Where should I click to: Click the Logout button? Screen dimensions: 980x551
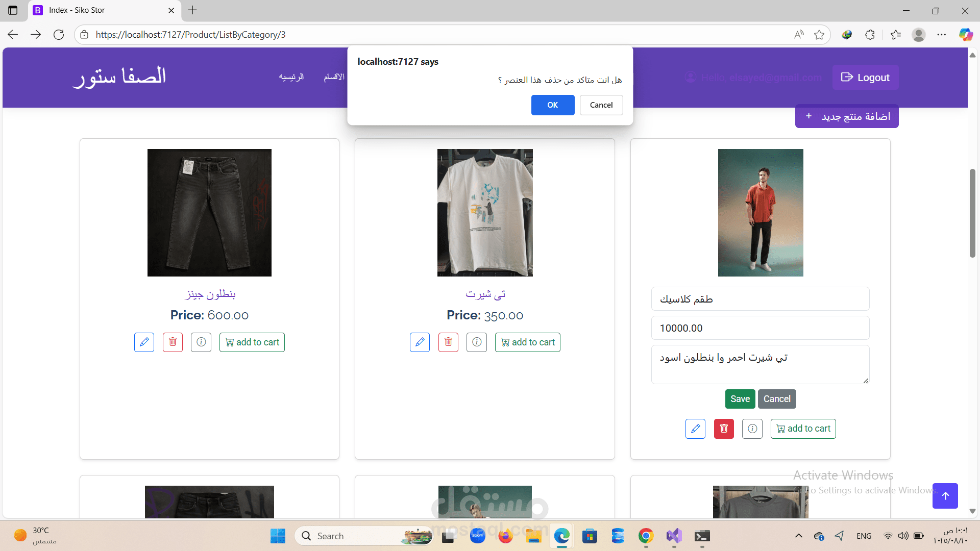point(866,78)
